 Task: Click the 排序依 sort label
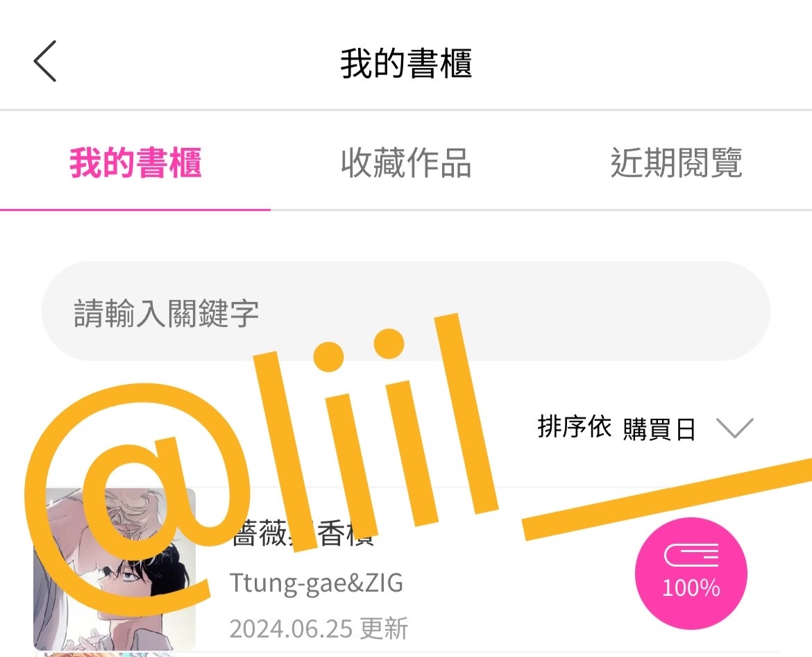575,427
